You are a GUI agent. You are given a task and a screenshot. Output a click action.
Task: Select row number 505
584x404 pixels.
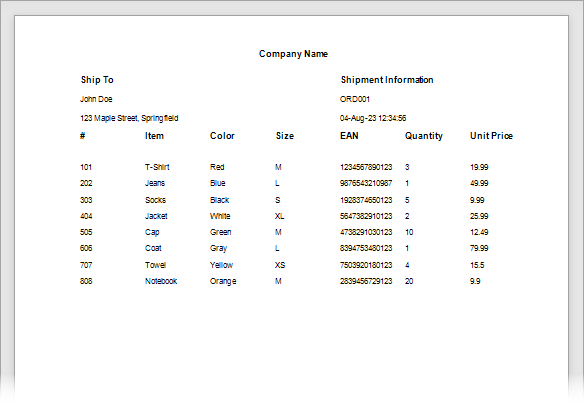point(86,232)
